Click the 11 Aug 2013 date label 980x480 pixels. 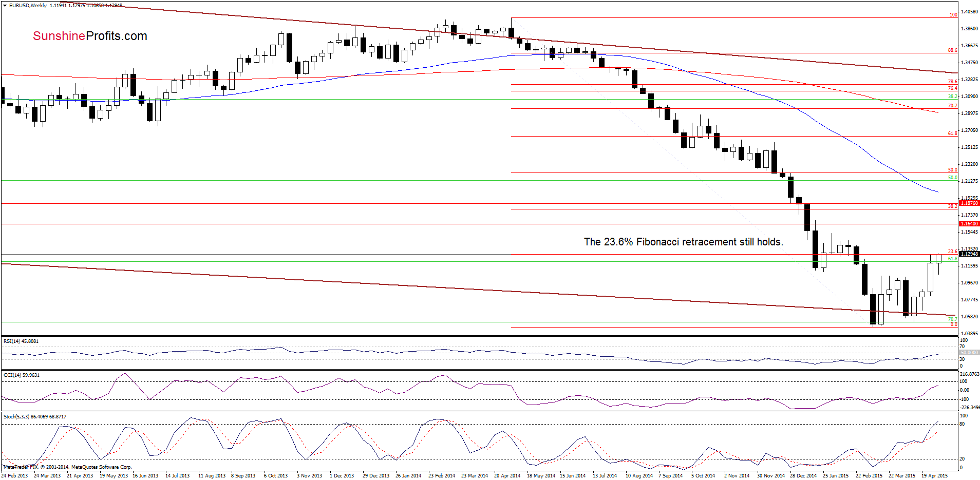tap(212, 476)
